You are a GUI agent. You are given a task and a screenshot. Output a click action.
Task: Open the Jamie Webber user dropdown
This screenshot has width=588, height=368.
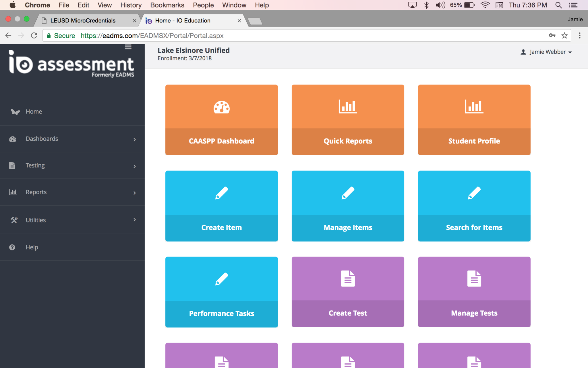pyautogui.click(x=547, y=52)
